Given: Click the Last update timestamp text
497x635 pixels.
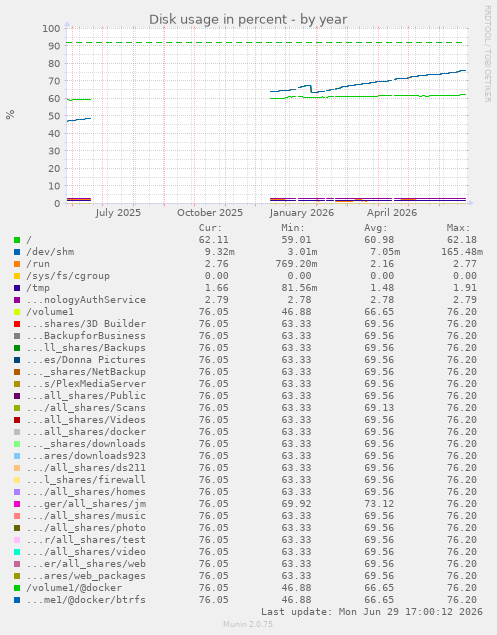Looking at the screenshot, I should pos(372,612).
